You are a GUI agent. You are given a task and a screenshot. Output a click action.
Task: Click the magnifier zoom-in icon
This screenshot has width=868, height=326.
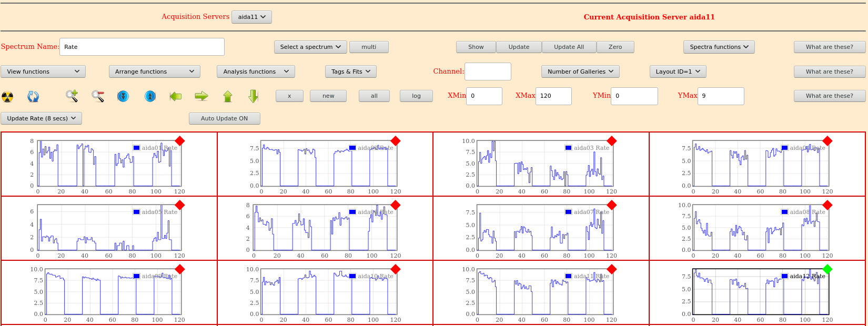[72, 96]
